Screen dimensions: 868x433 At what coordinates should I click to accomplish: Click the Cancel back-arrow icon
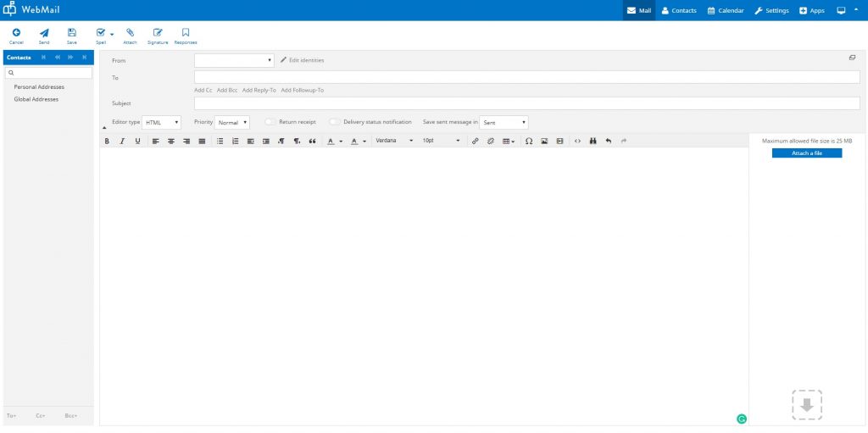click(17, 33)
